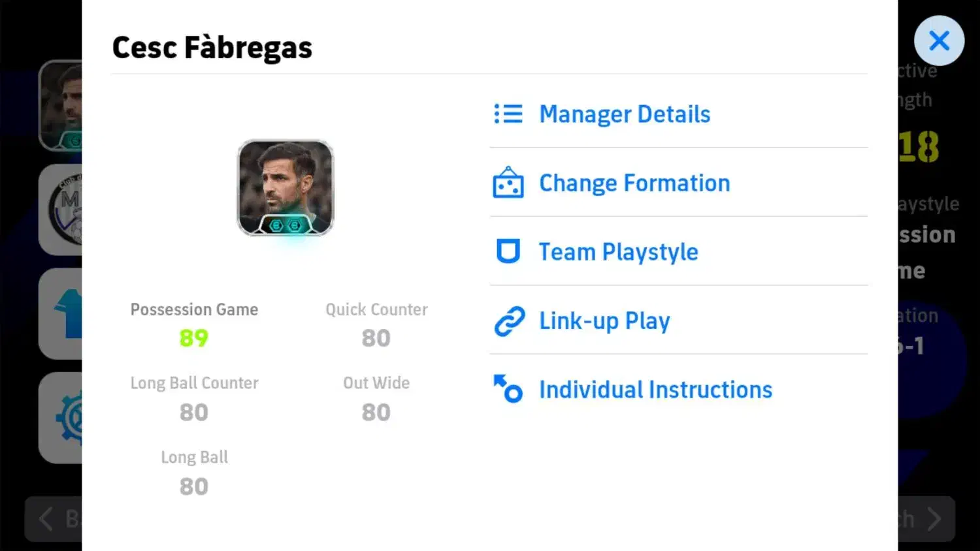
Task: Open Manager Details menu entry
Action: click(625, 114)
